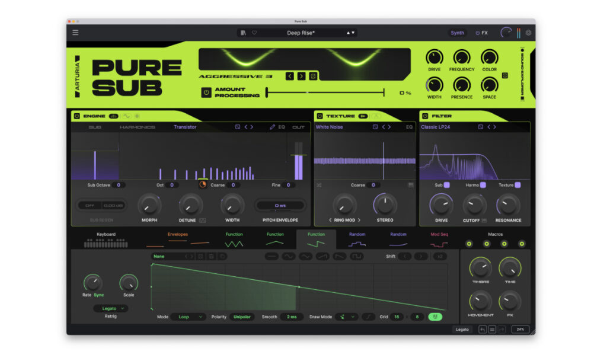
Task: Toggle Texture routing to filter
Action: pyautogui.click(x=518, y=185)
